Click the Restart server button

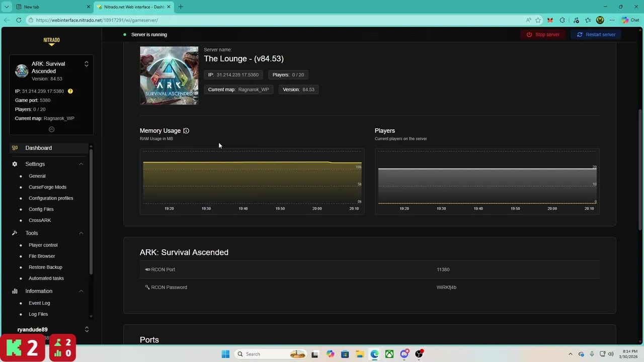(596, 35)
